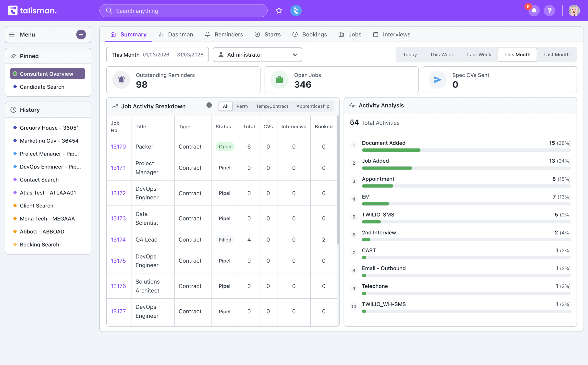Click the Pinned pin icon
Screen dimensions: 588x365
[x=13, y=56]
